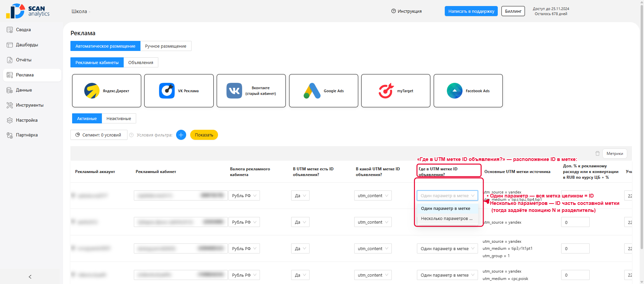Screen dimensions: 644x284
Task: Open Да dropdown in tip3,r1t1pt1 row
Action: (300, 248)
